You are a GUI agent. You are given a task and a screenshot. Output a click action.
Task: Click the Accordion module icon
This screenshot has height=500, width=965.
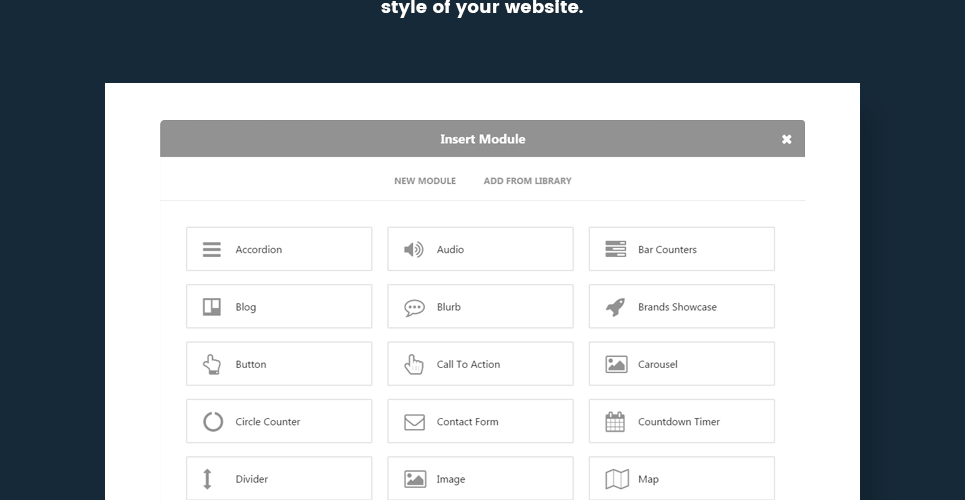(212, 250)
